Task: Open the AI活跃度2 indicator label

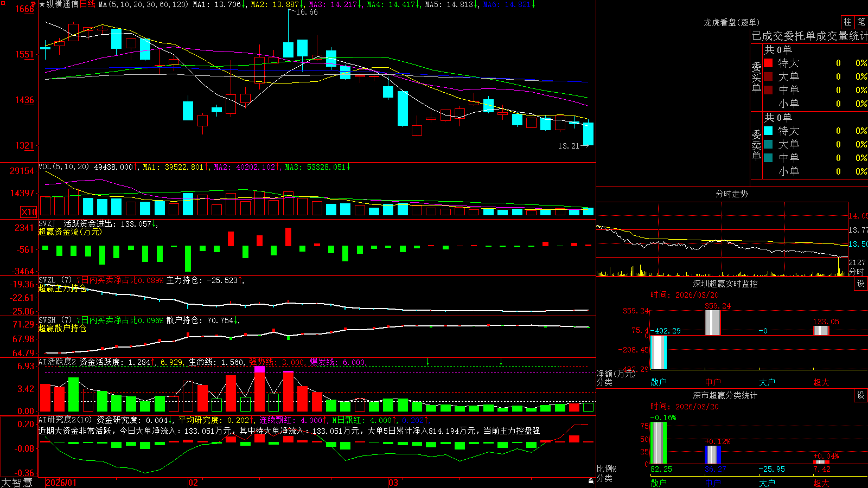Action: click(x=58, y=362)
